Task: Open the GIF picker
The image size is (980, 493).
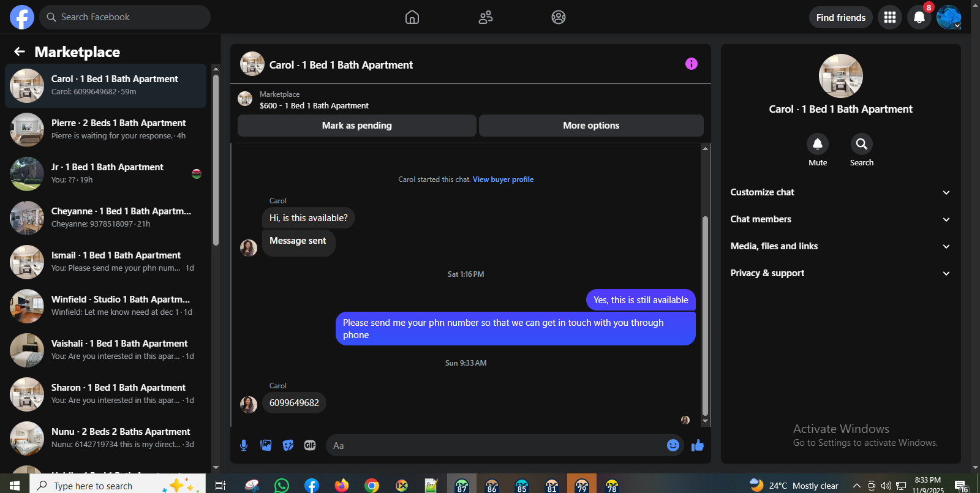Action: (x=310, y=445)
